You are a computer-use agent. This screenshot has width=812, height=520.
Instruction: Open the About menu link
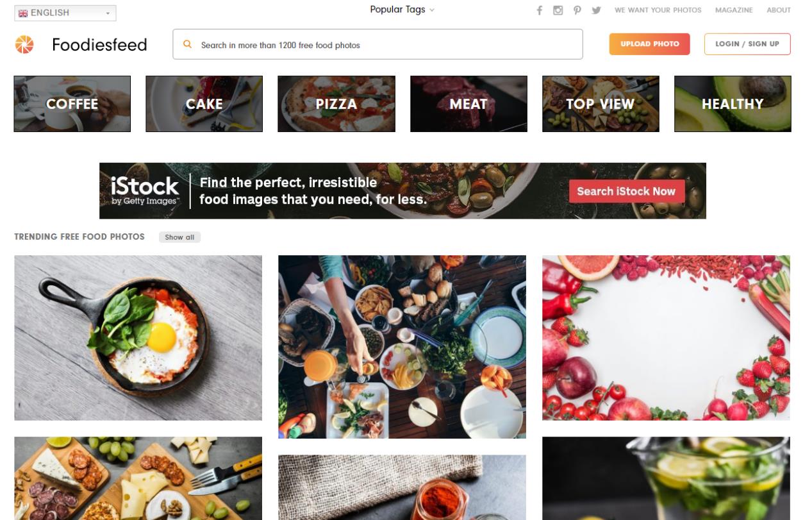[x=779, y=10]
